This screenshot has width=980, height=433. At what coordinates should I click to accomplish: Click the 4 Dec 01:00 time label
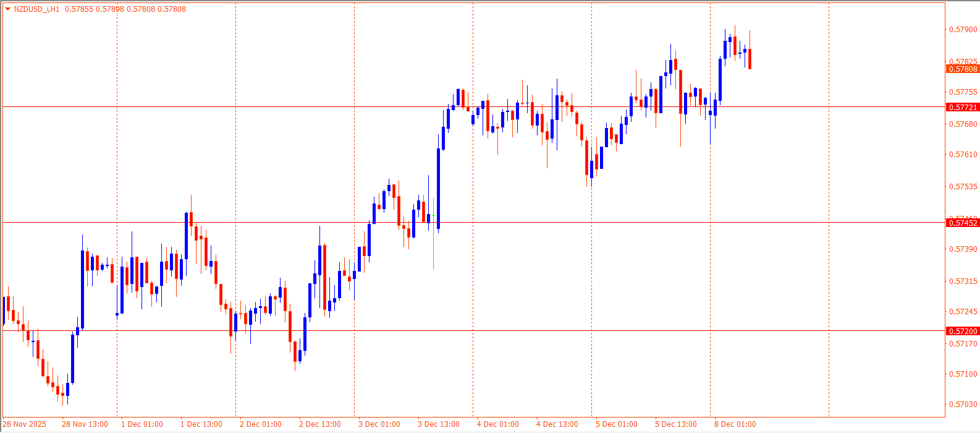[x=498, y=424]
